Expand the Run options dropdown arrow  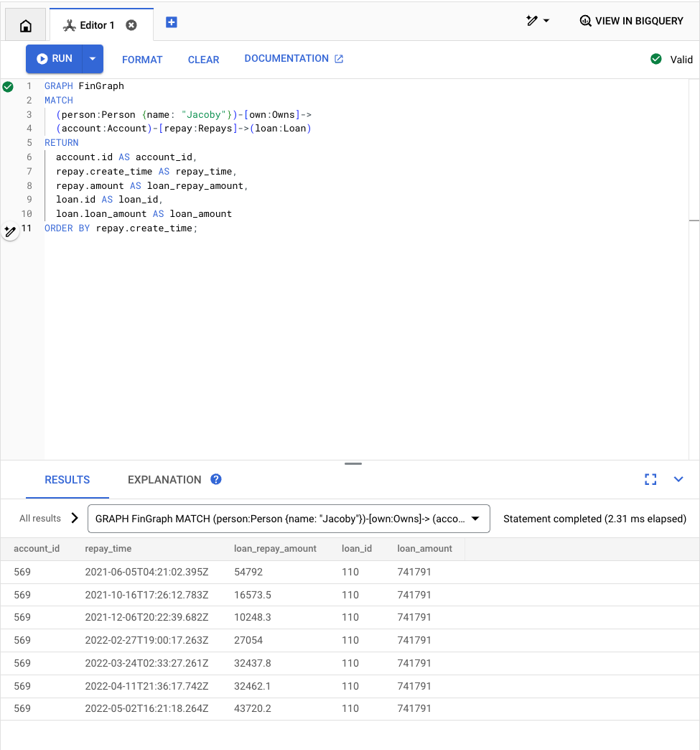tap(93, 59)
